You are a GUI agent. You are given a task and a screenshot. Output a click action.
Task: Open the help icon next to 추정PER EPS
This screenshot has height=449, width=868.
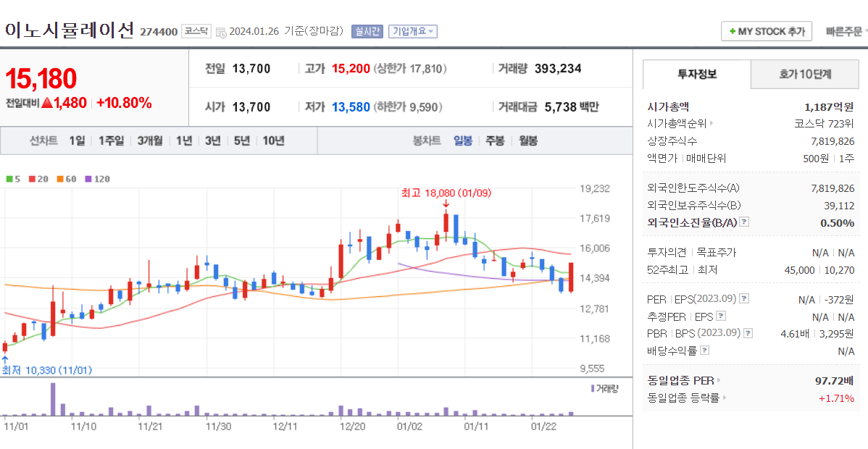pos(721,316)
